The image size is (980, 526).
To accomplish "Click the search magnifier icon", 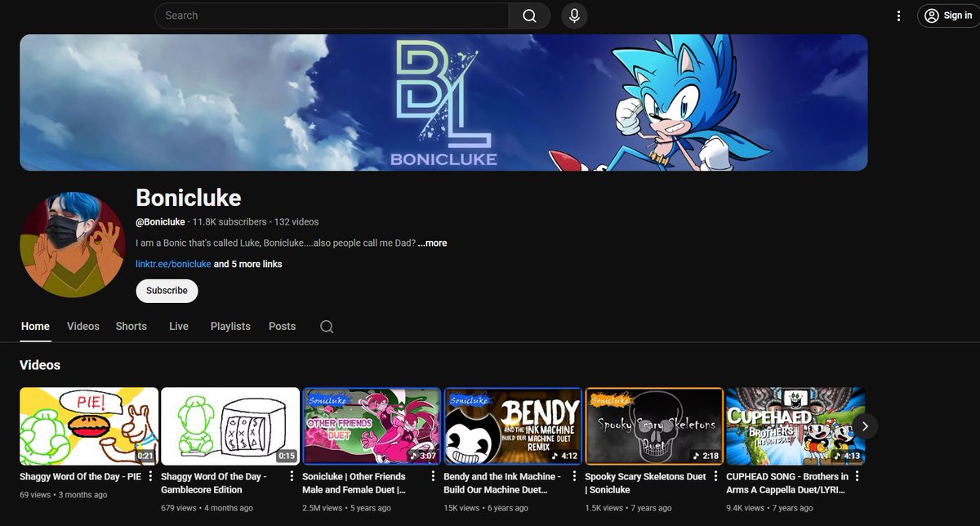I will click(x=529, y=16).
